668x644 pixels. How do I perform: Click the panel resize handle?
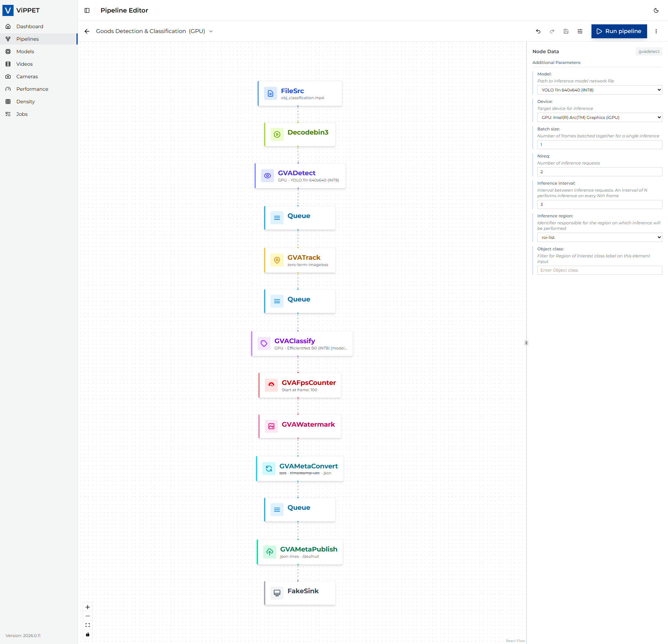(x=526, y=343)
